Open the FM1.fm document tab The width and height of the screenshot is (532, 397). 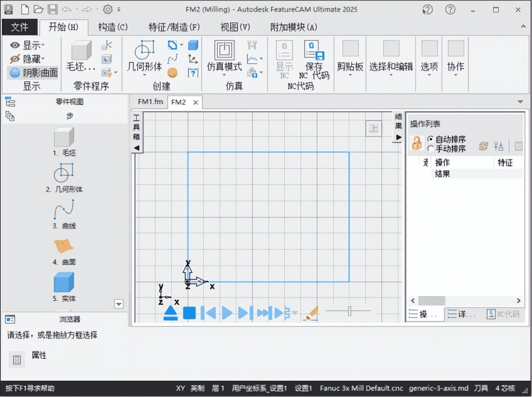150,102
